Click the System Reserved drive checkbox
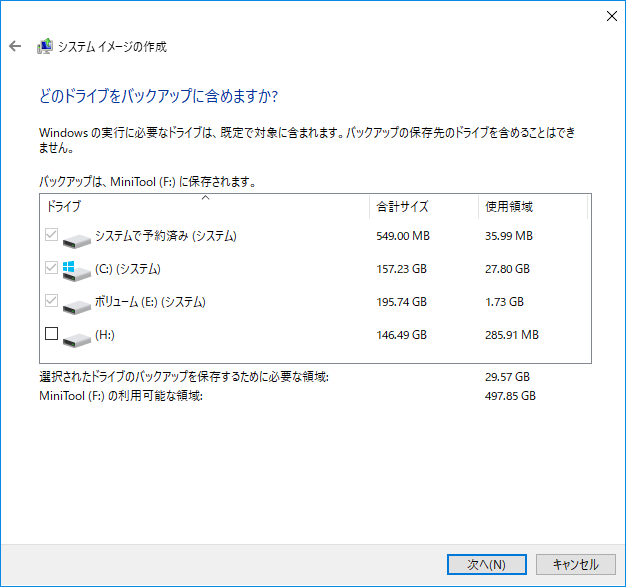626x587 pixels. tap(52, 236)
